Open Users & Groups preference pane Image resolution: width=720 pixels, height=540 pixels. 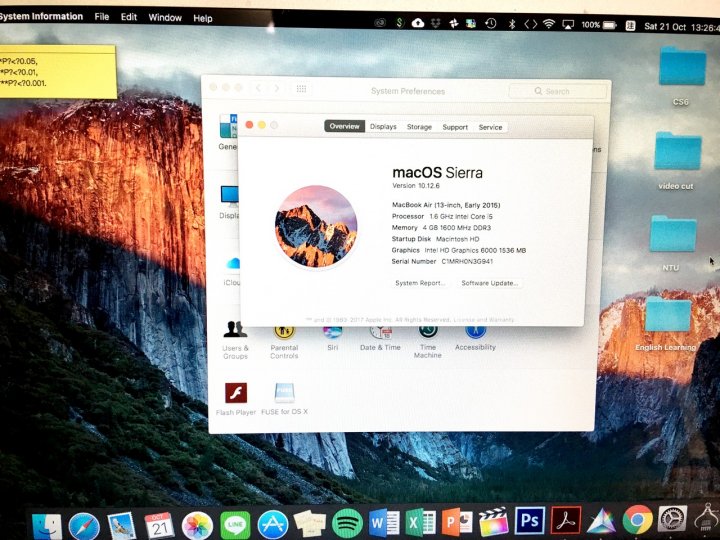(x=236, y=340)
